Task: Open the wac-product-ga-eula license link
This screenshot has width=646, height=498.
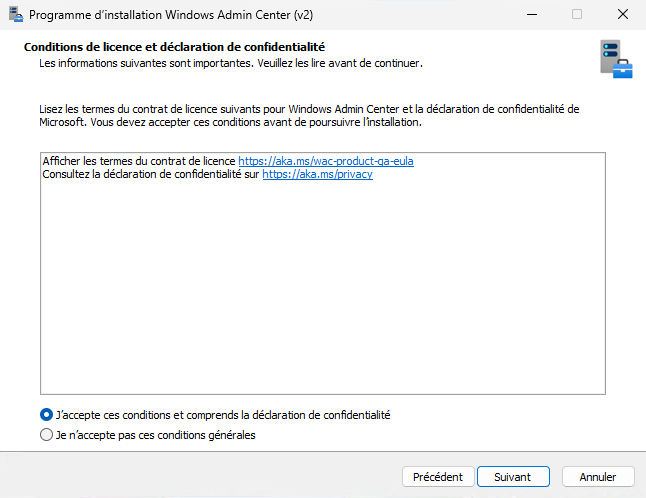Action: [x=326, y=161]
